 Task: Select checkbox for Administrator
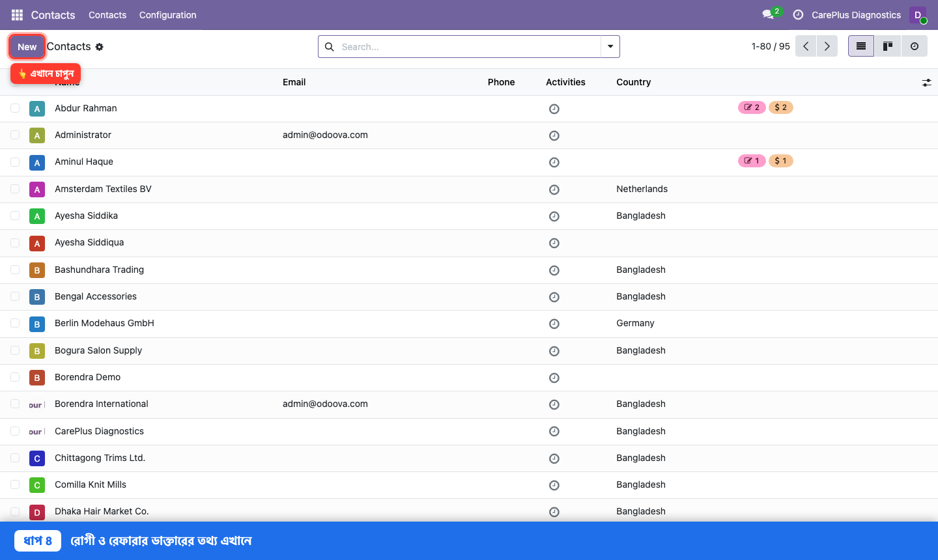point(15,135)
